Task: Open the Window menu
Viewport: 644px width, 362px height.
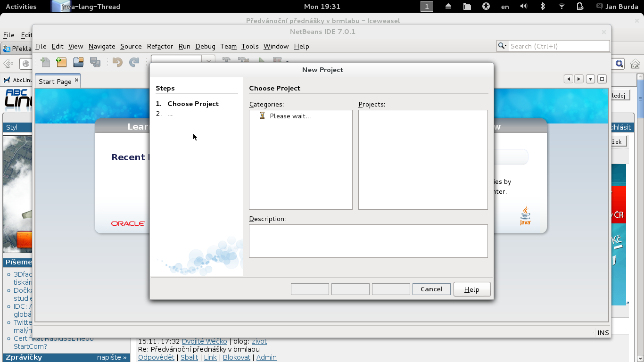Action: pos(276,46)
